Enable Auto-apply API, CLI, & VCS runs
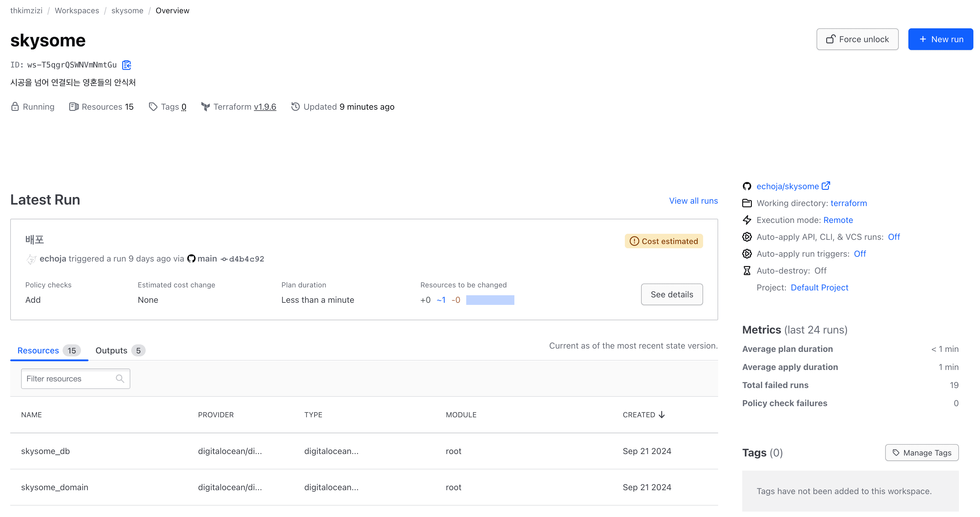The width and height of the screenshot is (980, 517). [x=894, y=237]
